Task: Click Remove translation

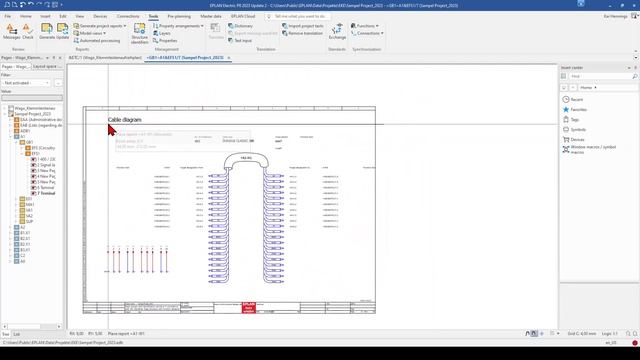Action: (x=302, y=33)
